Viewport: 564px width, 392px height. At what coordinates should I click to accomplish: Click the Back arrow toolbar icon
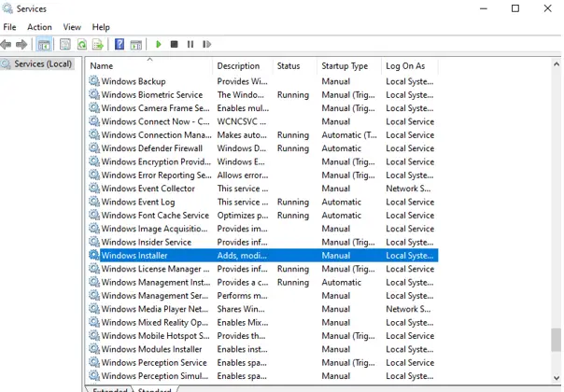(6, 45)
